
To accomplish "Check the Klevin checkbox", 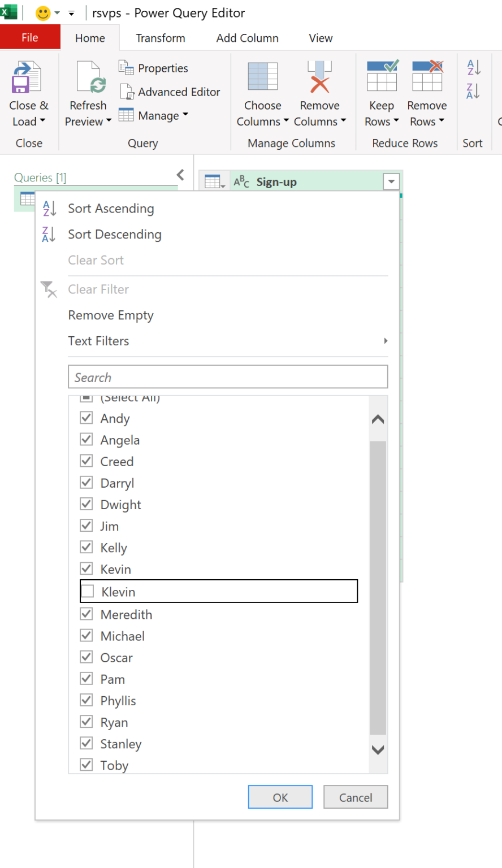I will pyautogui.click(x=87, y=592).
